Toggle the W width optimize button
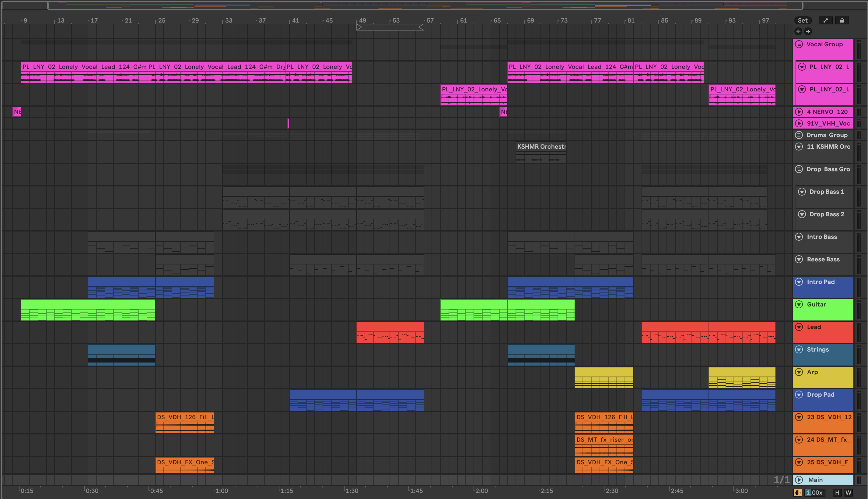Screen dimensions: 868x499 pyautogui.click(x=848, y=493)
